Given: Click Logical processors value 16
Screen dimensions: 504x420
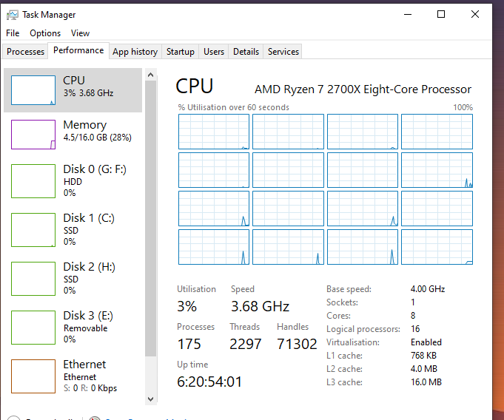Looking at the screenshot, I should 415,329.
